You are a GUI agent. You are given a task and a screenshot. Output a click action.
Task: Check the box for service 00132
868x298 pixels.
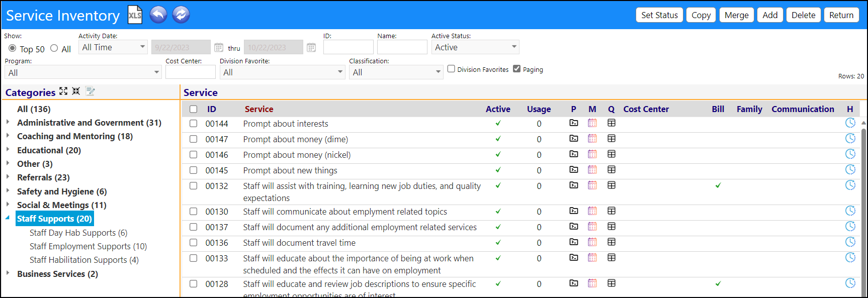click(x=193, y=186)
